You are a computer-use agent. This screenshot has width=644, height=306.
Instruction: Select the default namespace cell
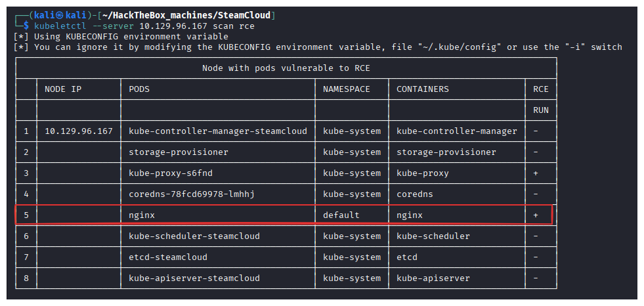341,215
